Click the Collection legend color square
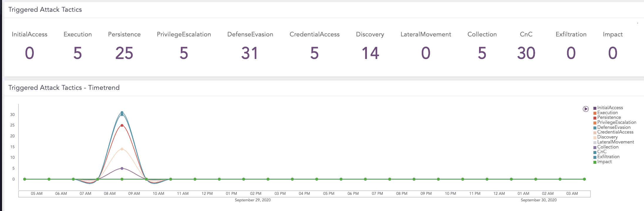This screenshot has height=211, width=644. (x=595, y=147)
